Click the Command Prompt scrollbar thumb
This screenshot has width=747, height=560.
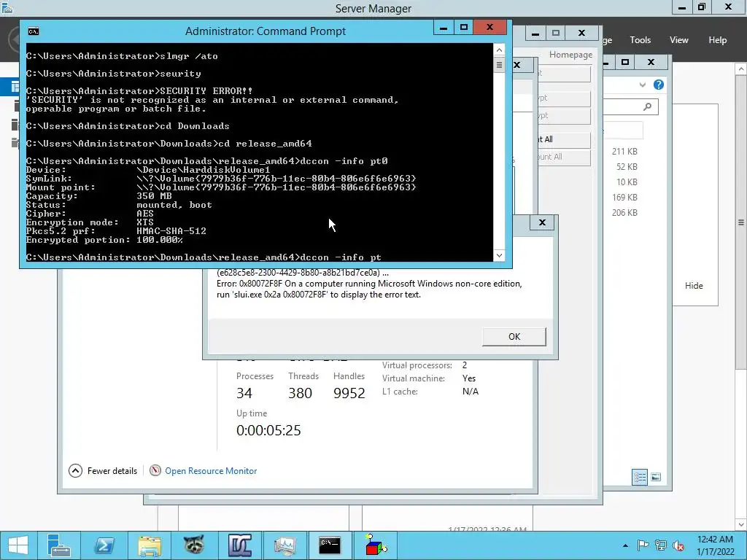coord(499,65)
